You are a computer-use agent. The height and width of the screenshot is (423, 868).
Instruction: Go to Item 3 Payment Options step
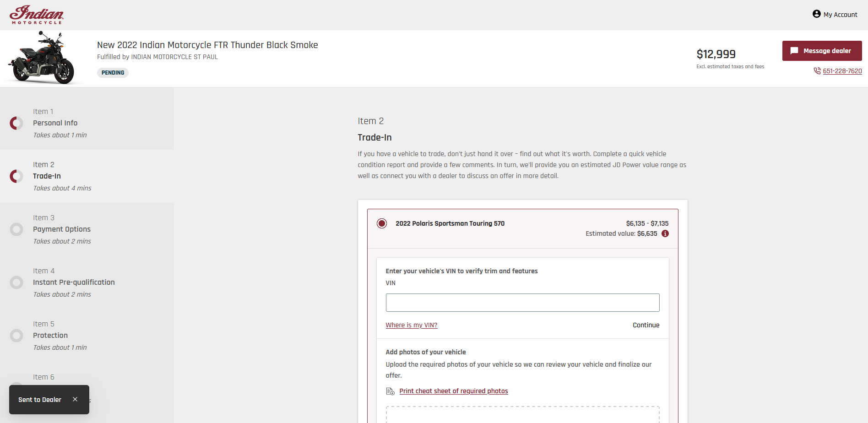(x=61, y=229)
